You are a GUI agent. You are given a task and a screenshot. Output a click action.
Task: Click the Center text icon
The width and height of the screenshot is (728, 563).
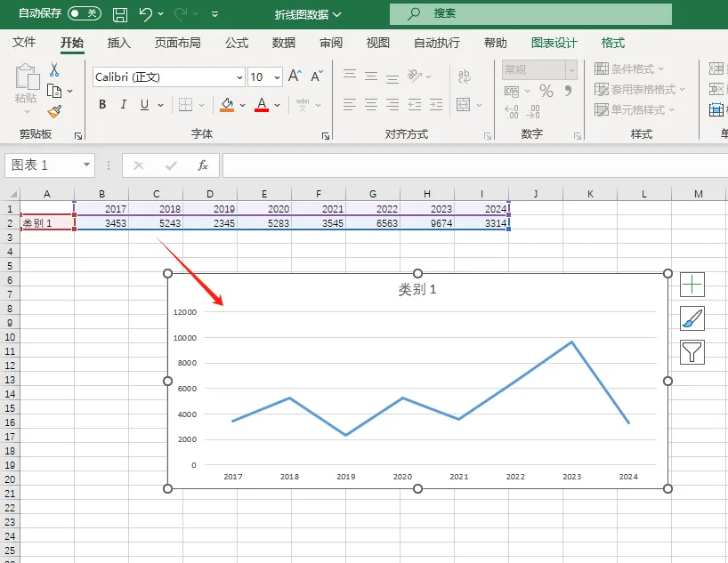(x=371, y=104)
